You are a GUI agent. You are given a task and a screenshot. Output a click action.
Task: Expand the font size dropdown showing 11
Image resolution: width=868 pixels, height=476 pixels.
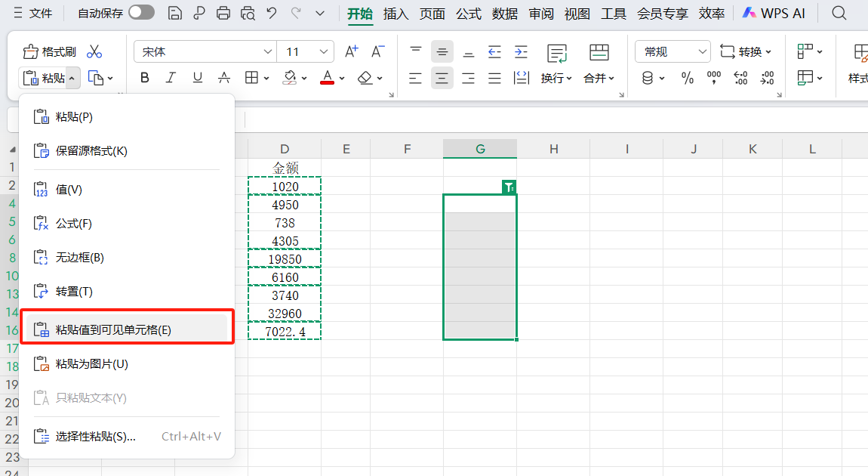(325, 51)
